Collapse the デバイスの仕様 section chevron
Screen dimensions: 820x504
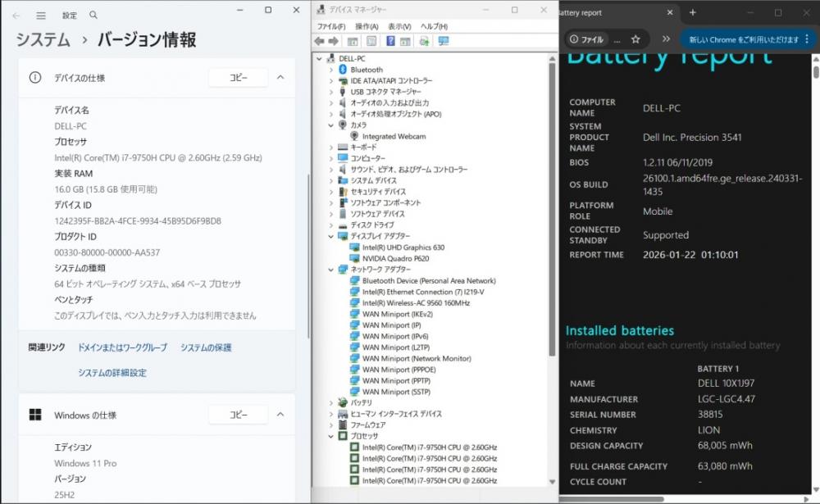point(280,77)
